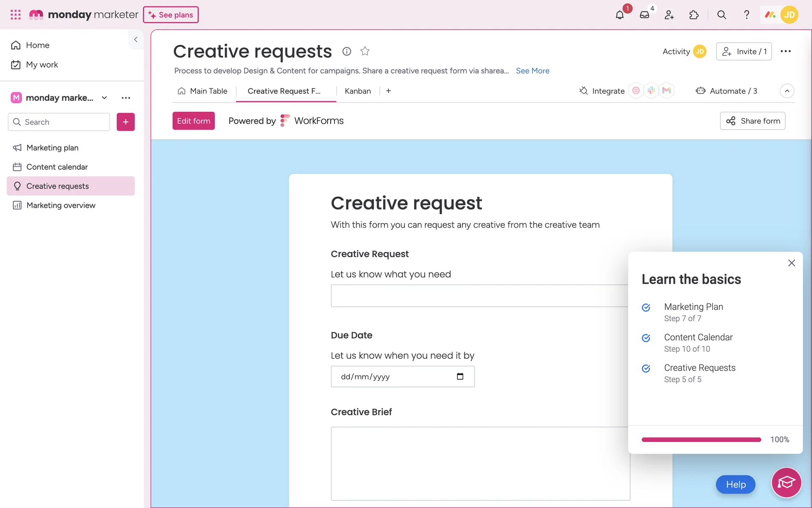Image resolution: width=812 pixels, height=508 pixels.
Task: Toggle Content Calendar checklist item
Action: point(646,338)
